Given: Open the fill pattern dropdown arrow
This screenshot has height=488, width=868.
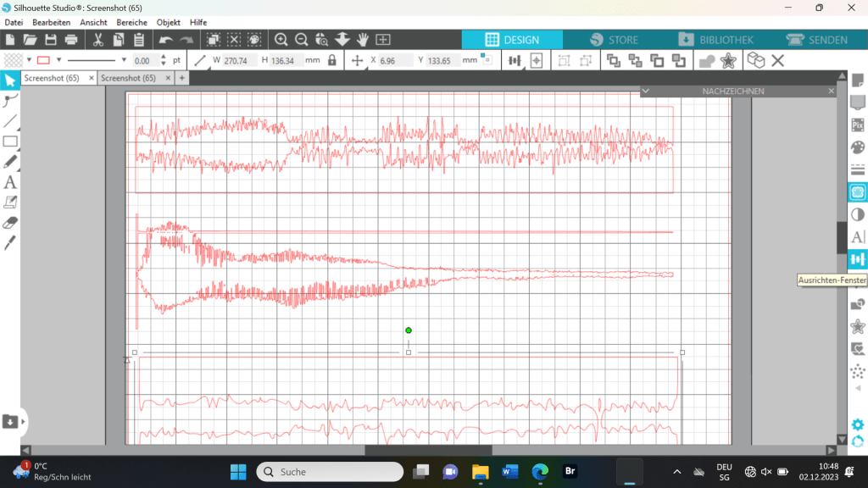Looking at the screenshot, I should (x=28, y=60).
